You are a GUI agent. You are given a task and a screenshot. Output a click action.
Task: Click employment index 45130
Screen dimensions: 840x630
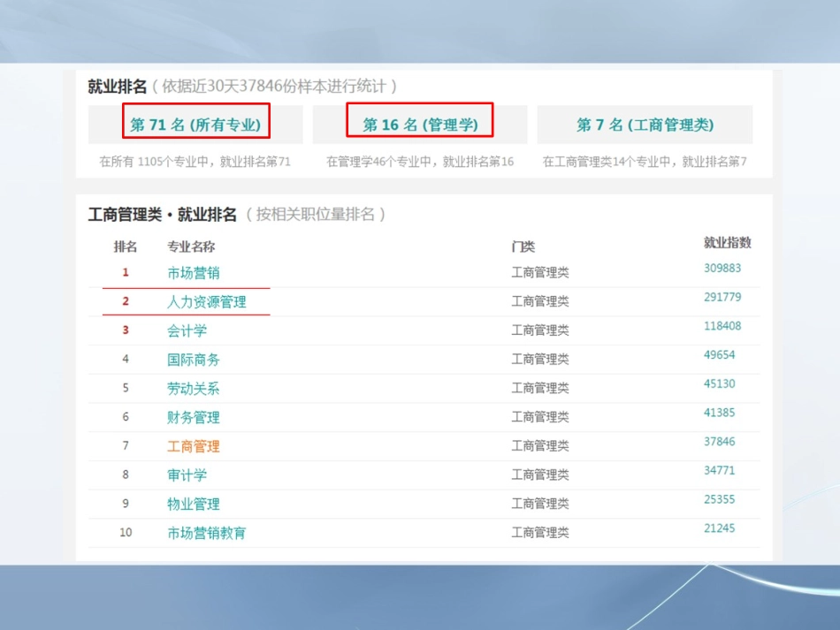coord(719,383)
